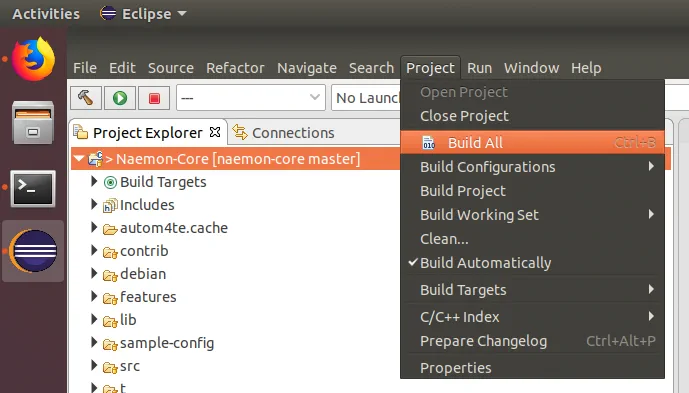Click the Eclipse icon in the dock
Screen dimensions: 689x393
click(33, 251)
